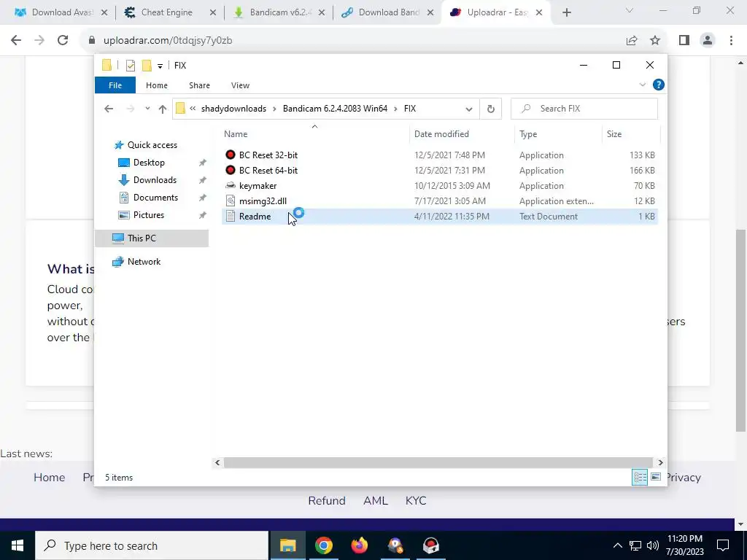Open the Home ribbon tab
The image size is (747, 560).
point(157,85)
